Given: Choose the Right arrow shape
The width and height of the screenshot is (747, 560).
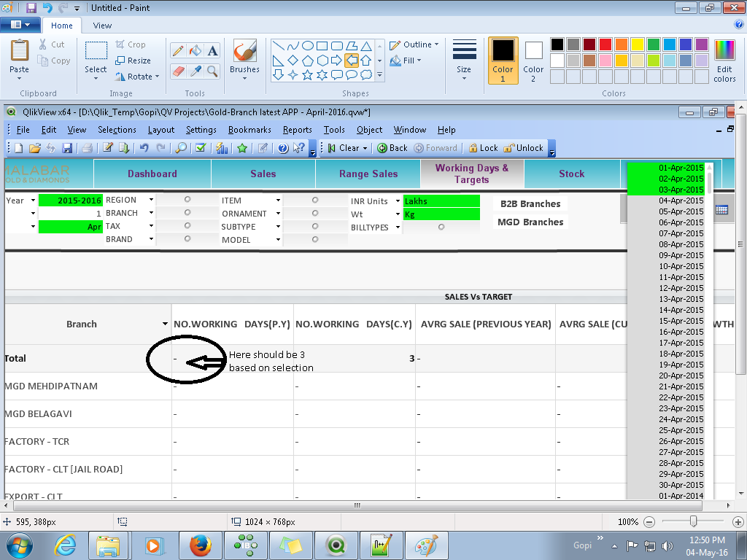Looking at the screenshot, I should pyautogui.click(x=337, y=61).
